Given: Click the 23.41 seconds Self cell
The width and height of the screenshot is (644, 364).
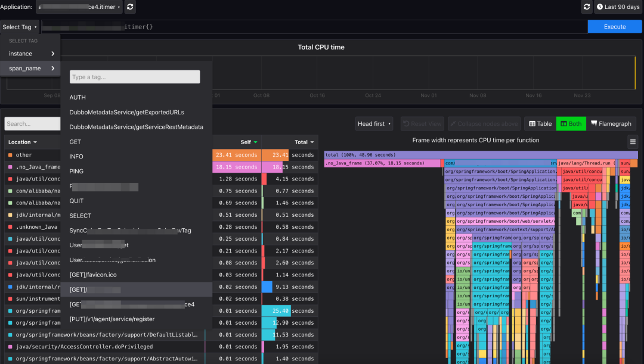Looking at the screenshot, I should point(237,155).
